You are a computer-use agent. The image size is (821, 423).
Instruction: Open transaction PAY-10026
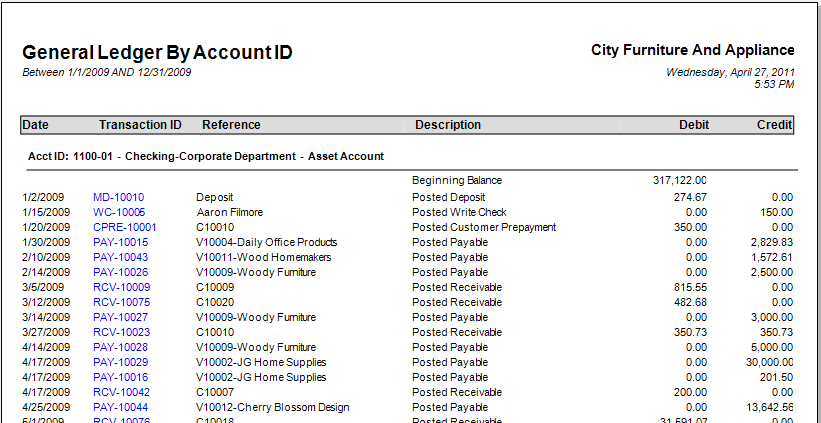[120, 272]
